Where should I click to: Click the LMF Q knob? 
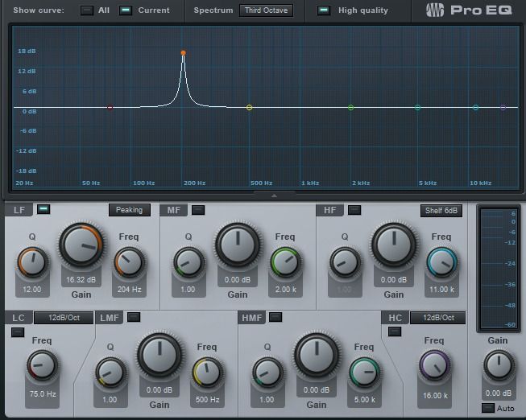coord(110,373)
